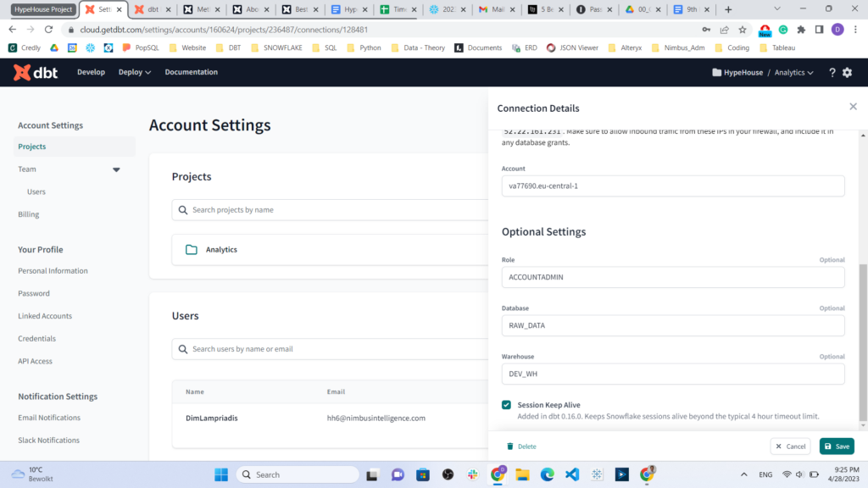Click the Search projects by name field

click(x=254, y=209)
